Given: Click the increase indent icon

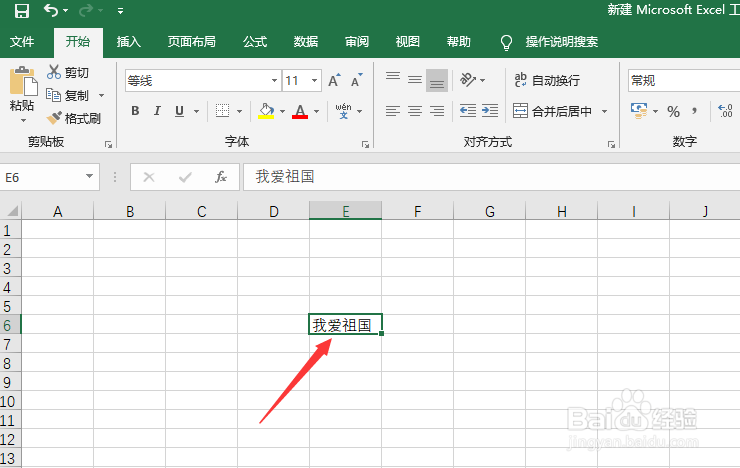Looking at the screenshot, I should (x=490, y=111).
